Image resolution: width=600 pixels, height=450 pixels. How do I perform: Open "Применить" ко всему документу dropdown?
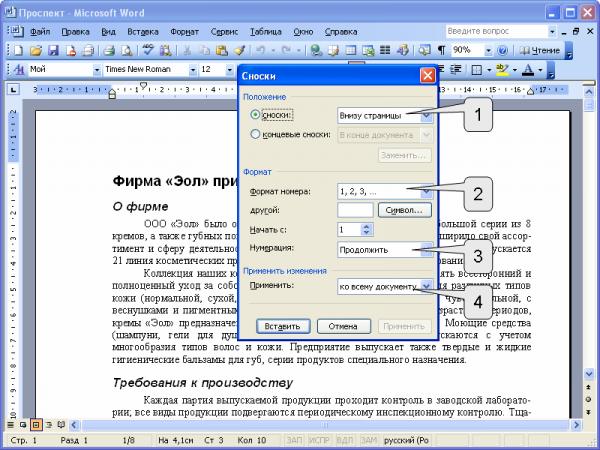(427, 286)
